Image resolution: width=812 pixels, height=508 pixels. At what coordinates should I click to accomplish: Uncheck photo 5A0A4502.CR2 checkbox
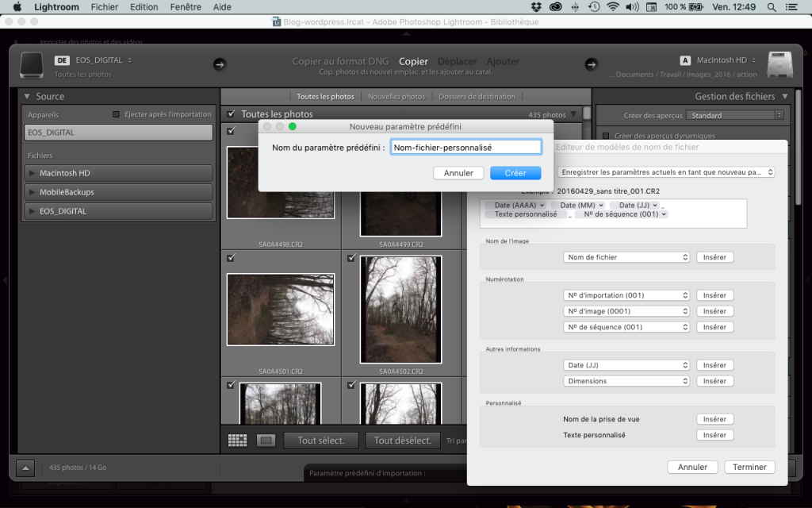[x=351, y=257]
